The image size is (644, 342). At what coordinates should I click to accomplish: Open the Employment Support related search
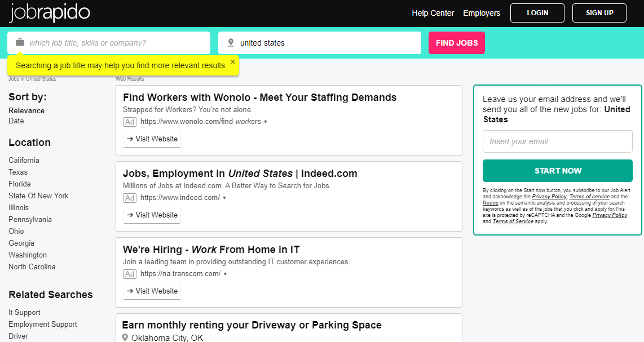[43, 325]
